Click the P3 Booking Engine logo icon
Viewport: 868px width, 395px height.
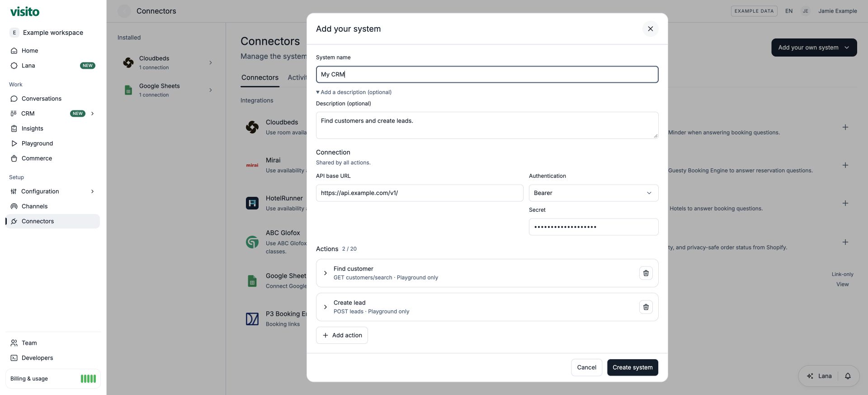click(252, 319)
